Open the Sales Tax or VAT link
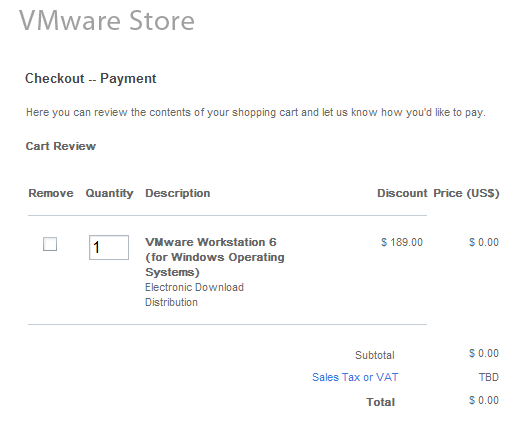The width and height of the screenshot is (527, 425). point(355,377)
